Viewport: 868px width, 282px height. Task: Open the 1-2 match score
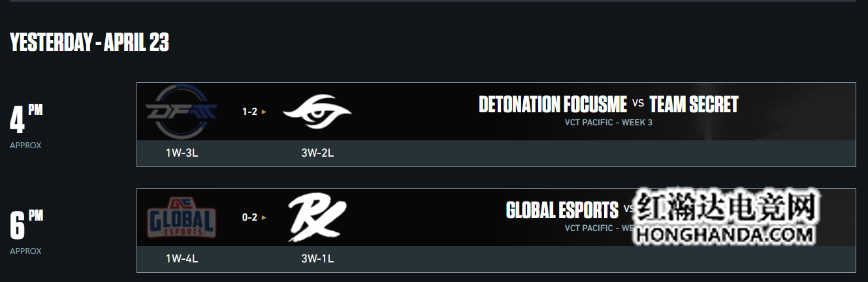pyautogui.click(x=249, y=112)
